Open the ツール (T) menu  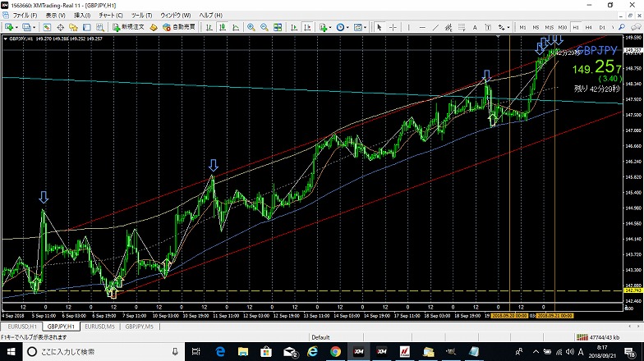[x=141, y=15]
